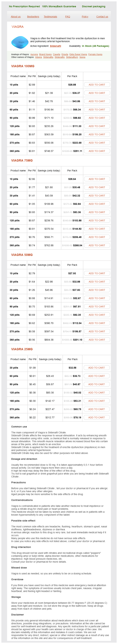
Task: Add 10 pills of Viagra 100mg to cart
Action: [97, 85]
